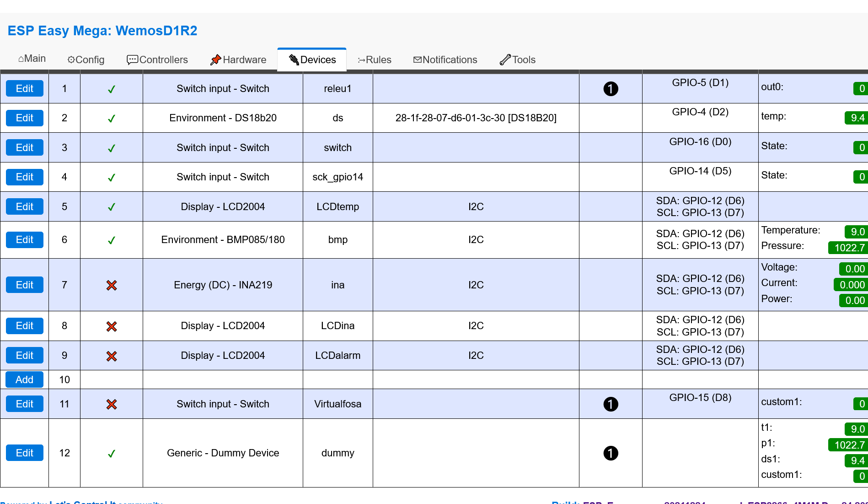
Task: Edit device 3 named switch
Action: coord(25,147)
